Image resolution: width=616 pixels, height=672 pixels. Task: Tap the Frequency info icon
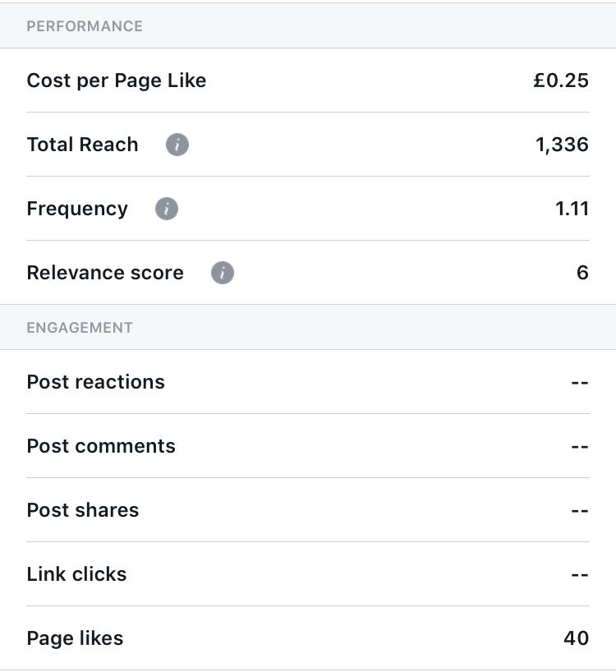coord(167,209)
